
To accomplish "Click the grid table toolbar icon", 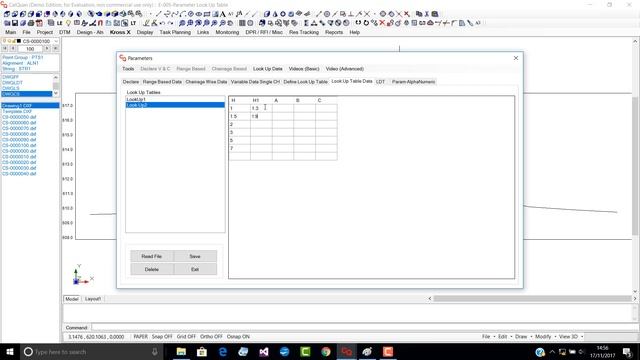I will pyautogui.click(x=242, y=23).
